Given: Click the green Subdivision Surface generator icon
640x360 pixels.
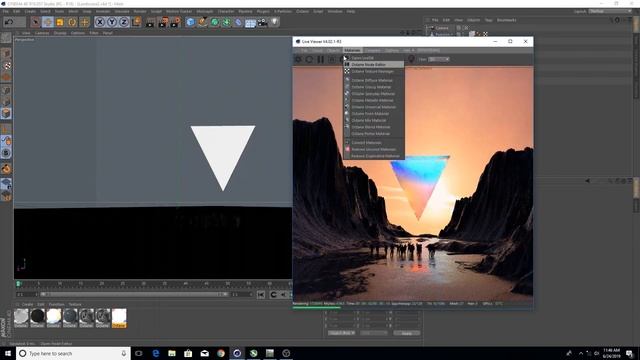Looking at the screenshot, I should point(215,22).
